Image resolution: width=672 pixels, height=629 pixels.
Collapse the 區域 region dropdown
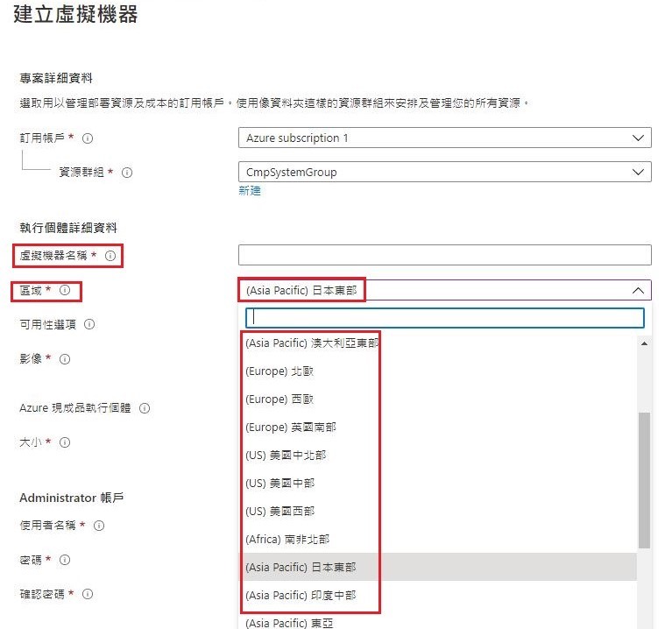637,290
